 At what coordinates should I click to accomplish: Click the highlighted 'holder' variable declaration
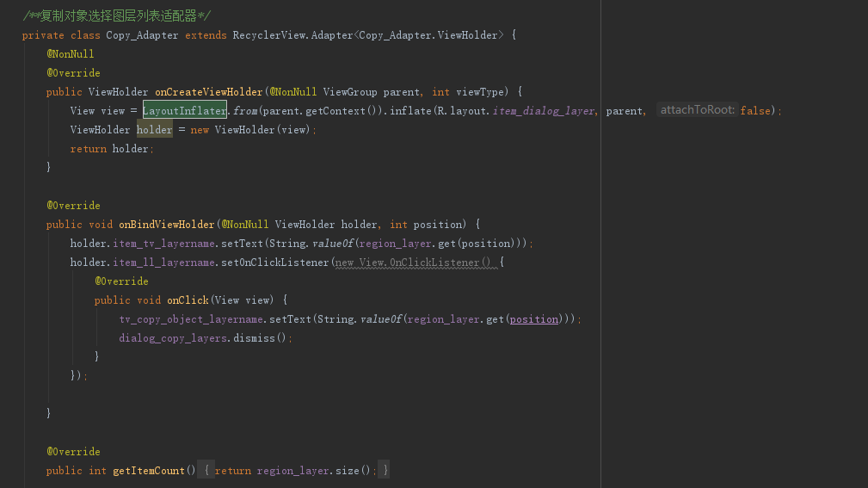[x=155, y=130]
